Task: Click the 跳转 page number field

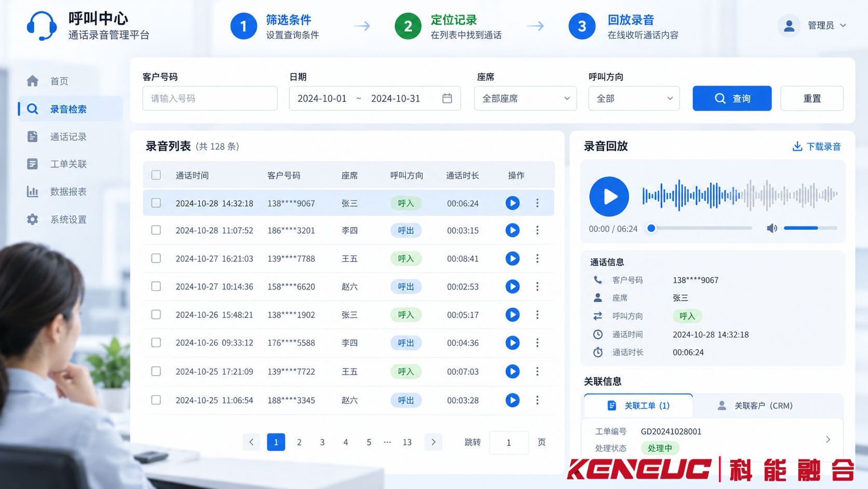Action: [509, 442]
